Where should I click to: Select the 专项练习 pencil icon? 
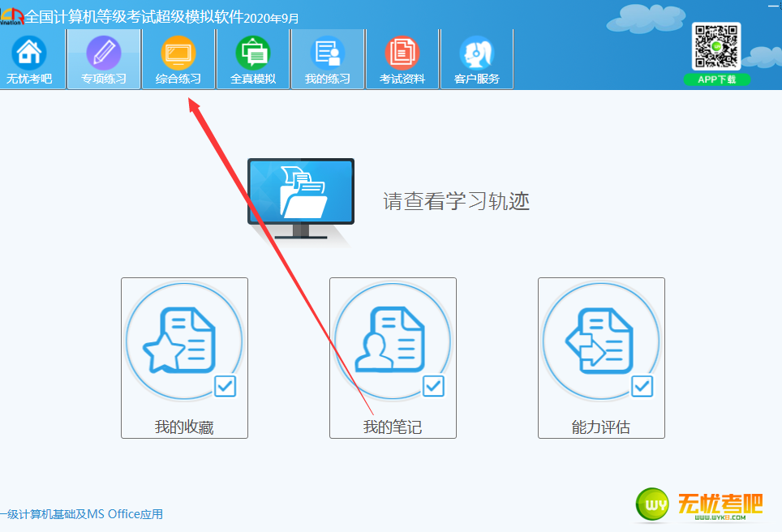point(103,53)
